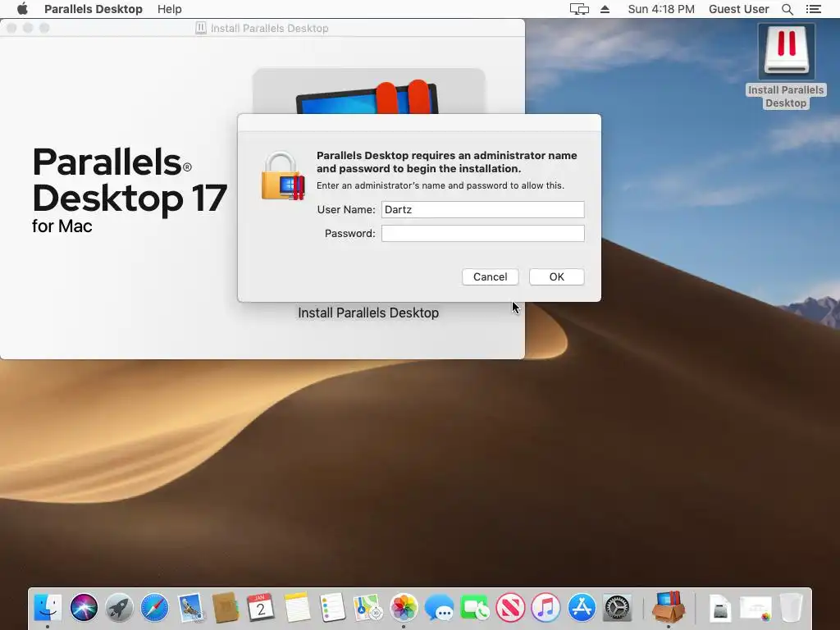Screen dimensions: 840x630
Task: Select Install Parallels Desktop volume on desktop
Action: [x=786, y=67]
